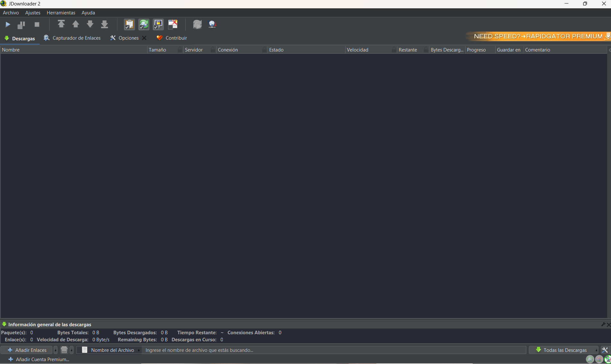Toggle the lock icon on Restante column

426,50
